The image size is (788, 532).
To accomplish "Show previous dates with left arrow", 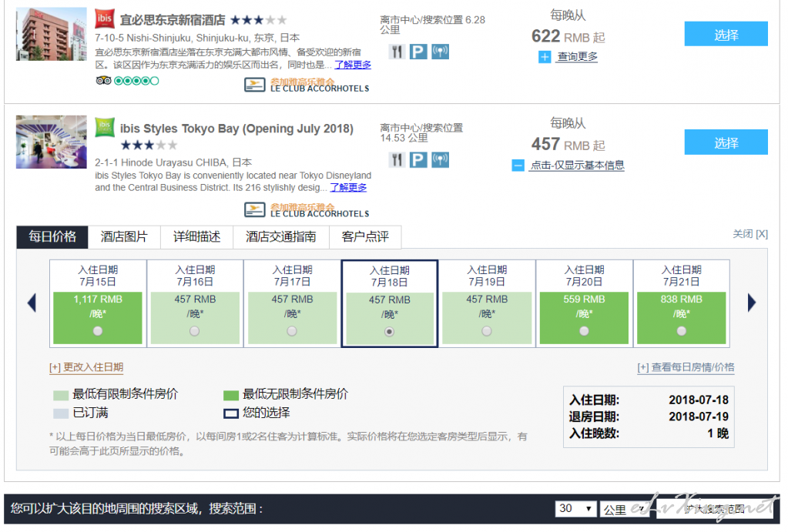I will (x=32, y=303).
